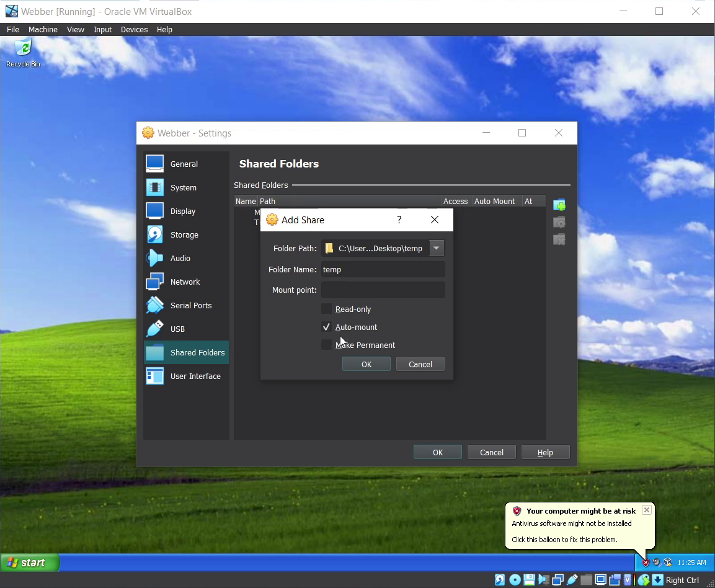Click the add shared folder icon
The height and width of the screenshot is (588, 715).
[559, 205]
